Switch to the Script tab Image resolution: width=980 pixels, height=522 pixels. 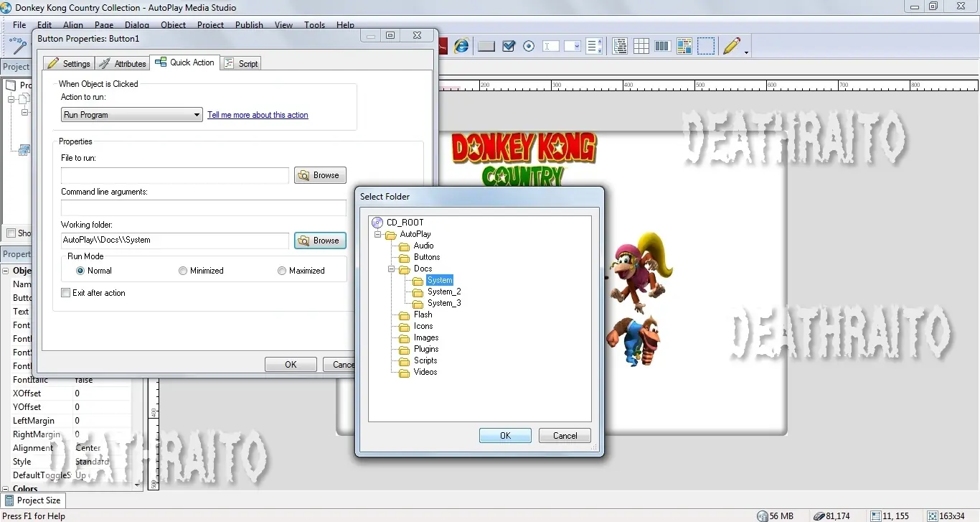tap(241, 63)
